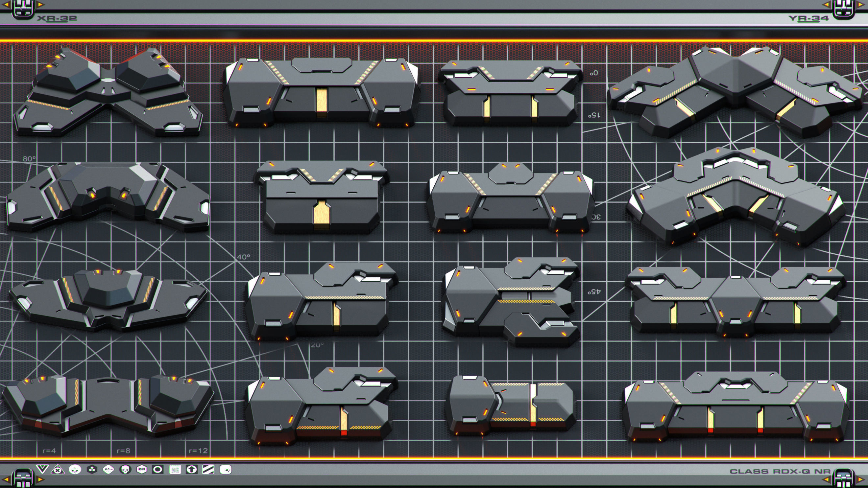This screenshot has height=488, width=868.
Task: Open the circular skull tool icon
Action: 74,470
